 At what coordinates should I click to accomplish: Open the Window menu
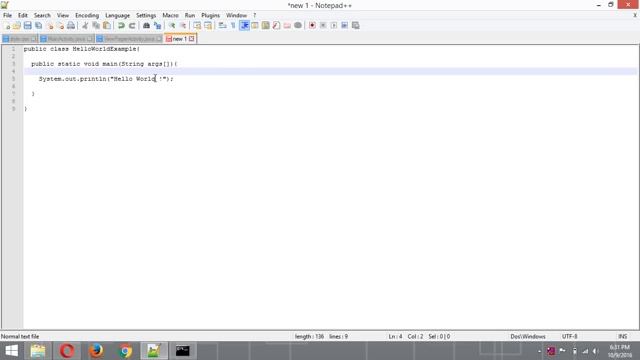pos(236,16)
